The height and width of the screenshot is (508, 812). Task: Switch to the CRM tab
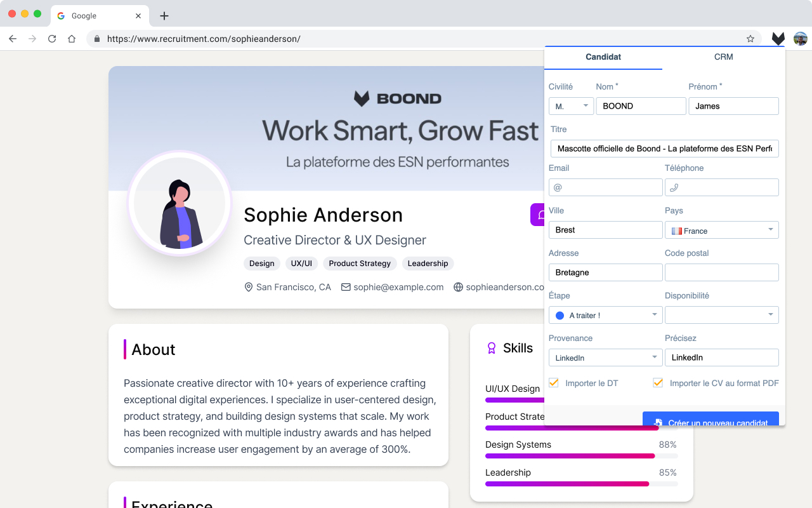click(723, 57)
